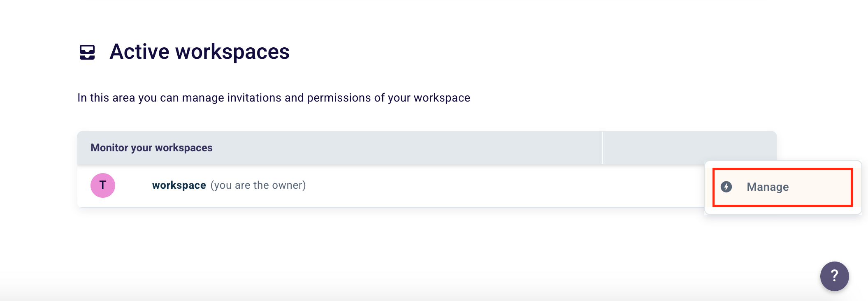Click the workspace name link

(x=179, y=185)
